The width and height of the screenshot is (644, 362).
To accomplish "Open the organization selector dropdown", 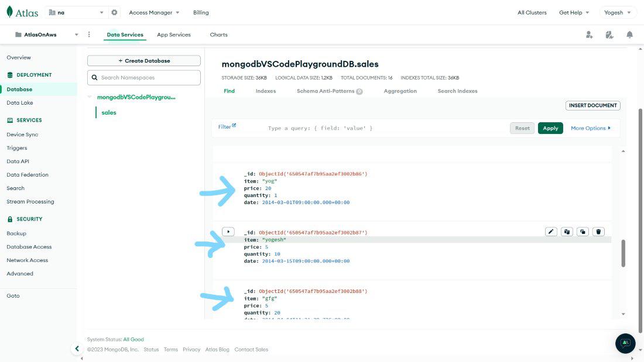I will coord(76,12).
